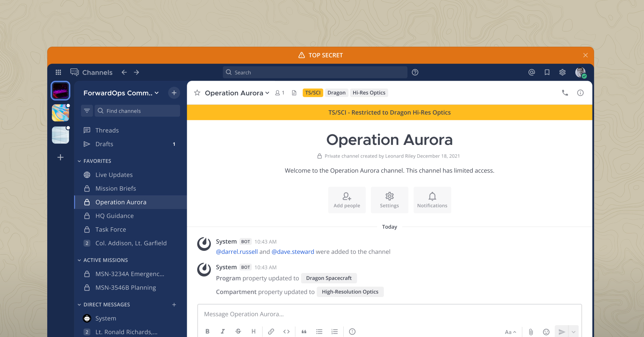Viewport: 644px width, 337px height.
Task: Open recent mentions @ icon
Action: tap(532, 72)
